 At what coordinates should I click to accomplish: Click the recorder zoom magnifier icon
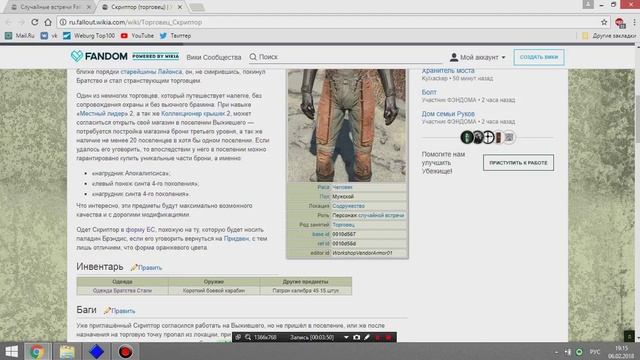(248, 338)
